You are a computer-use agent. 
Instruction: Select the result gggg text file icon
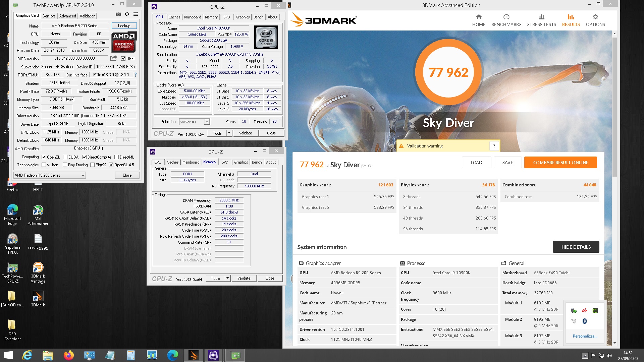38,242
